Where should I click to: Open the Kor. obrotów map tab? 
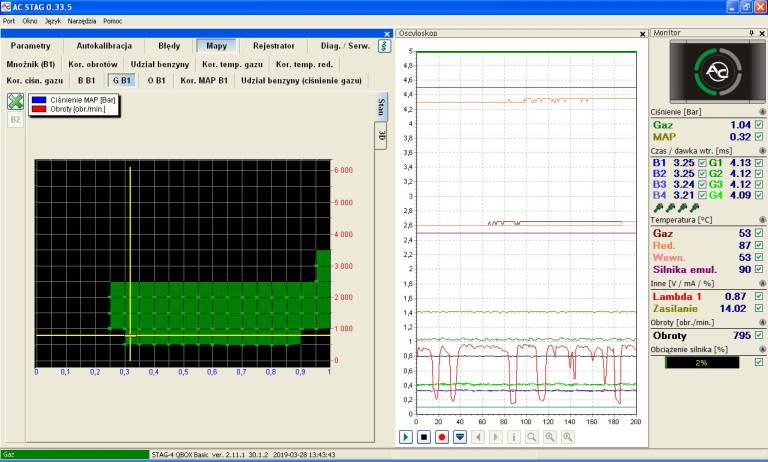click(x=93, y=64)
